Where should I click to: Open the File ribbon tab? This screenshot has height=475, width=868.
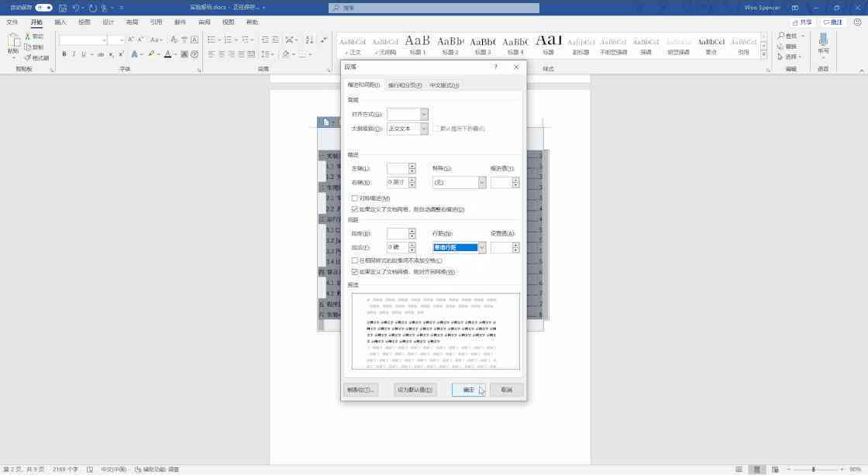coord(12,22)
